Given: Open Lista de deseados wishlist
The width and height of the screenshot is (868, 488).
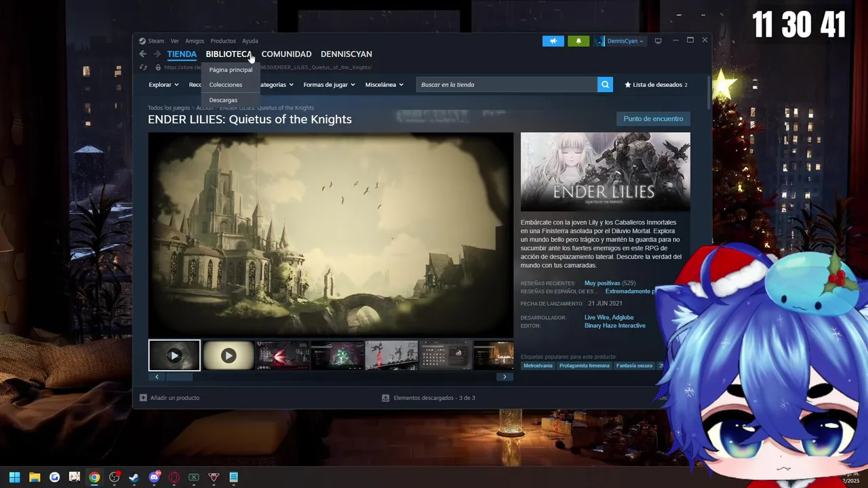Looking at the screenshot, I should [656, 85].
